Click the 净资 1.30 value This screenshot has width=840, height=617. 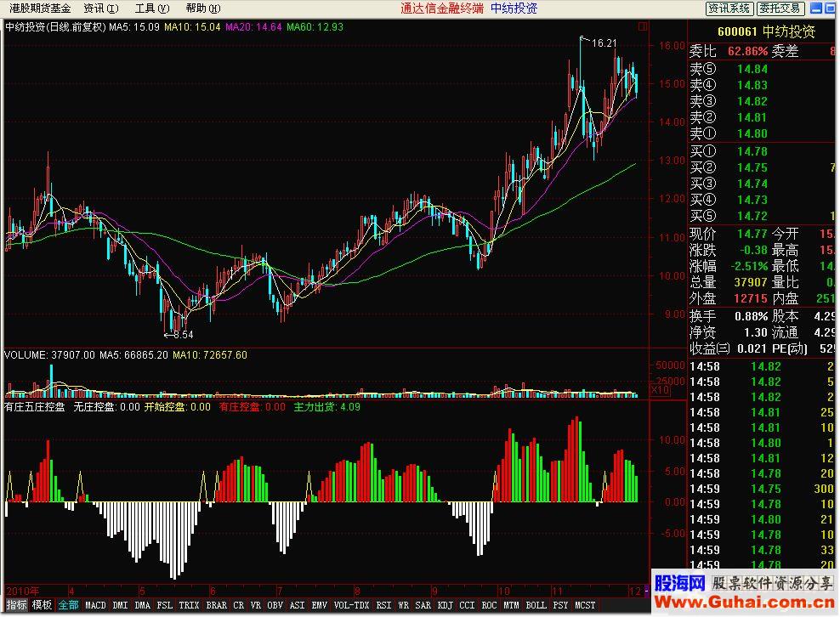coord(755,332)
